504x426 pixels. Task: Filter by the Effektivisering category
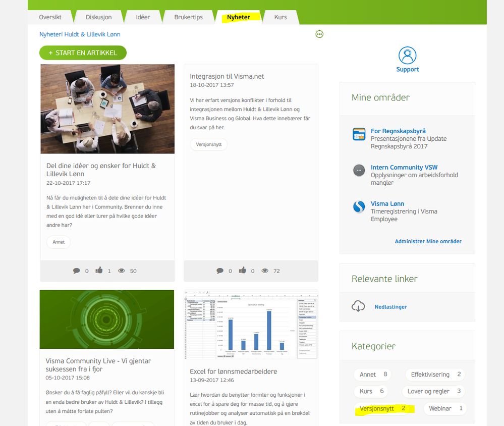click(x=435, y=374)
